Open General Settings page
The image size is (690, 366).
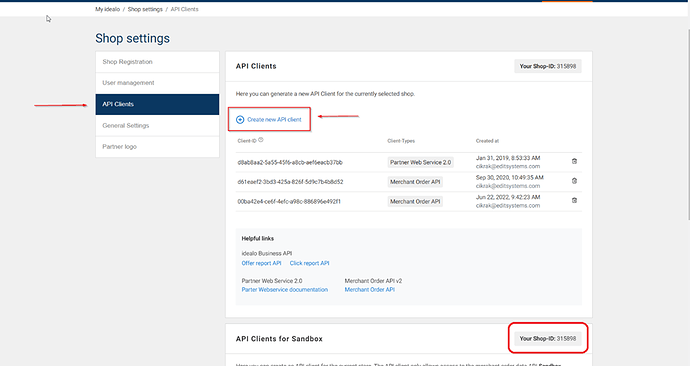pos(157,125)
